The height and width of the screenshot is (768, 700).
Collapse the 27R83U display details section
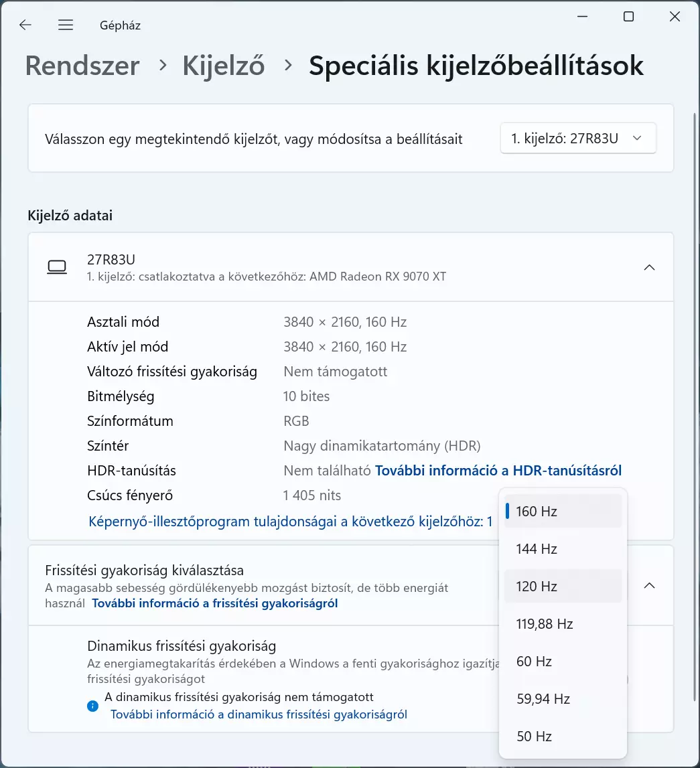[x=649, y=267]
